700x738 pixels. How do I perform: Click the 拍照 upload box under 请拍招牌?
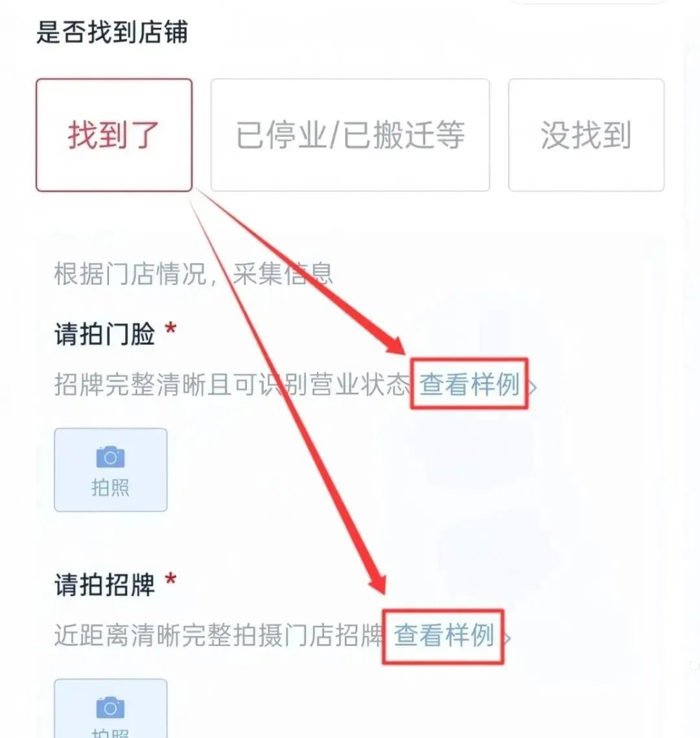click(x=111, y=708)
